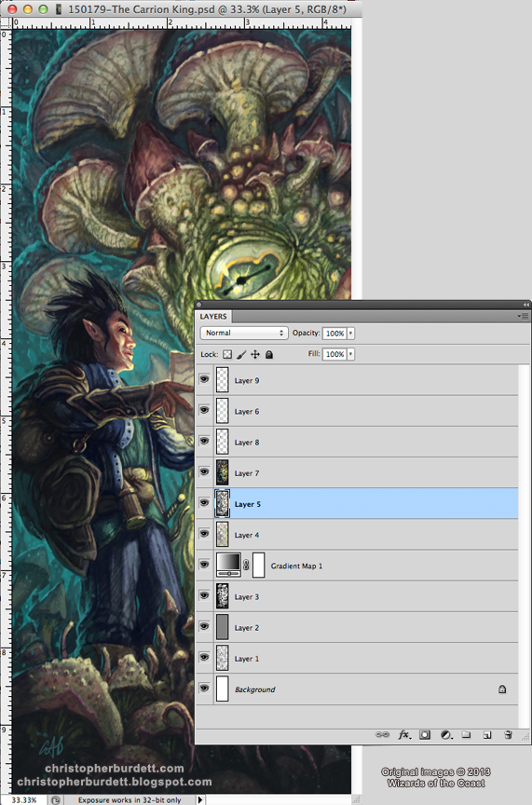Open the Layers panel options menu
The image size is (532, 805).
[x=523, y=316]
